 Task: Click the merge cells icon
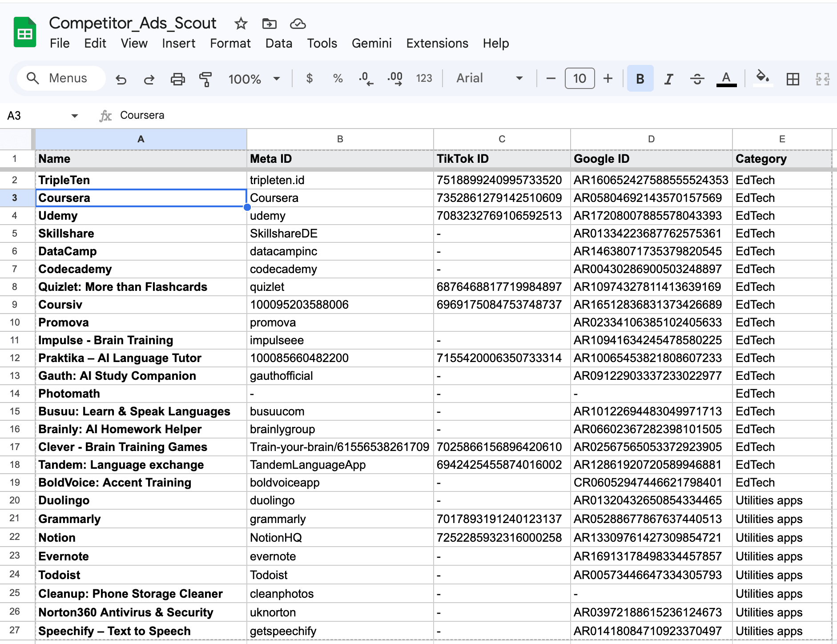[822, 79]
